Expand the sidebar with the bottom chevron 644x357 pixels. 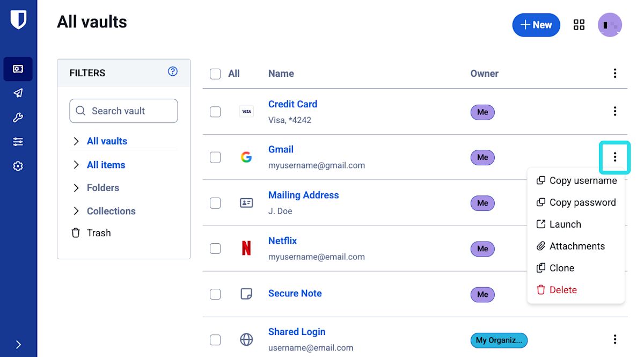pyautogui.click(x=18, y=345)
